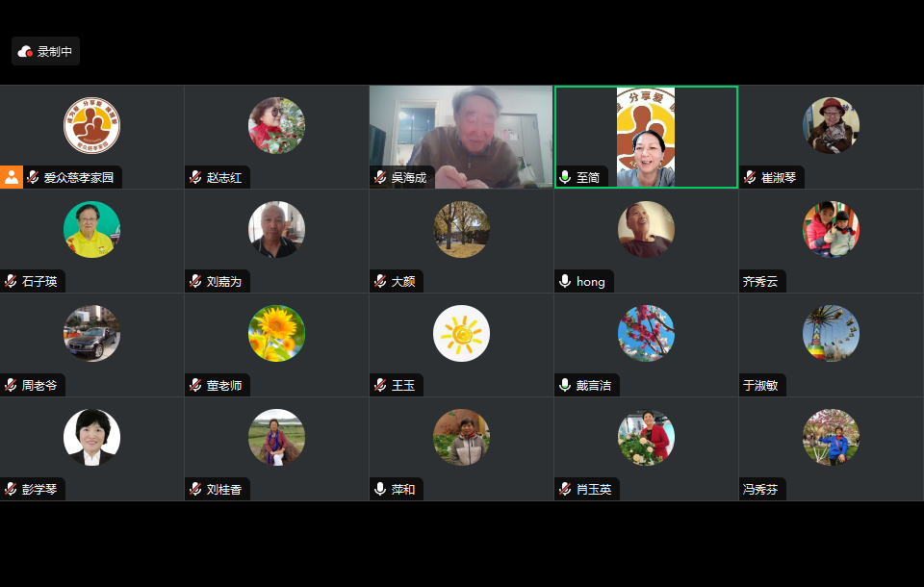Click the muted mic icon for 吴海成

pos(381,177)
